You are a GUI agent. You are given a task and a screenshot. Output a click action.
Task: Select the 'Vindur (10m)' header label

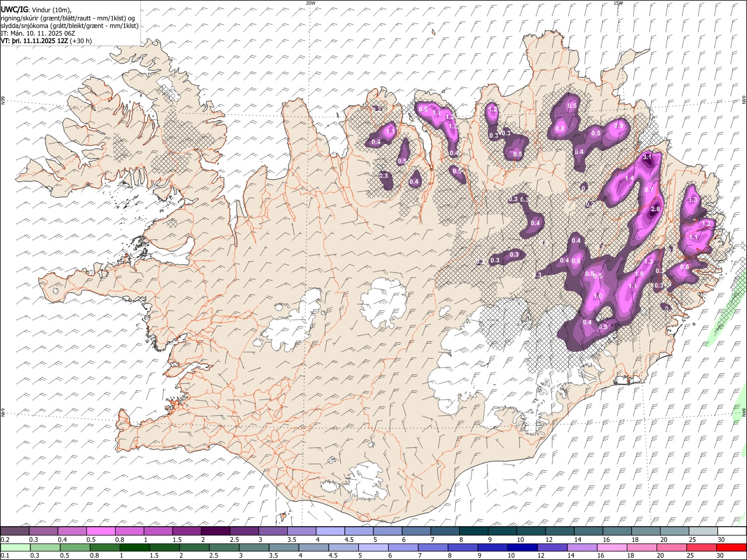pos(52,10)
